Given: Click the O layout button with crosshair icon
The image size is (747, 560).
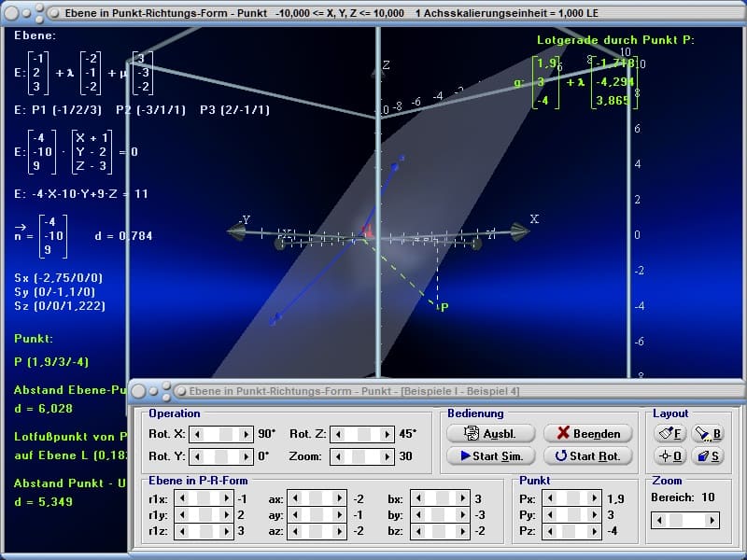Looking at the screenshot, I should click(669, 456).
